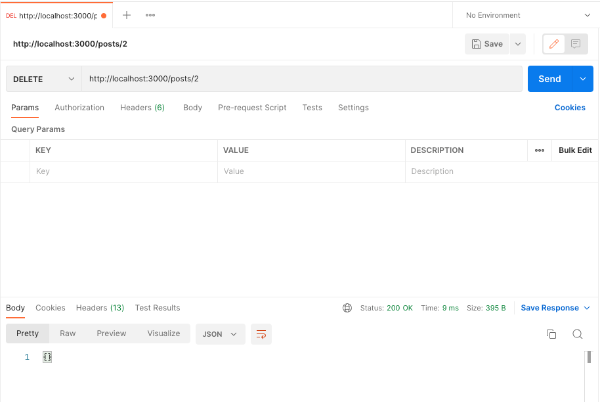600x402 pixels.
Task: Open the No Environment dropdown
Action: coord(527,15)
